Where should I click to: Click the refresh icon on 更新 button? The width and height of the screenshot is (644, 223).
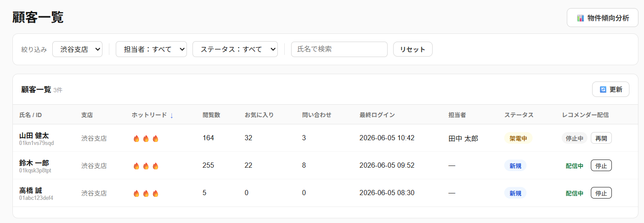pyautogui.click(x=603, y=89)
